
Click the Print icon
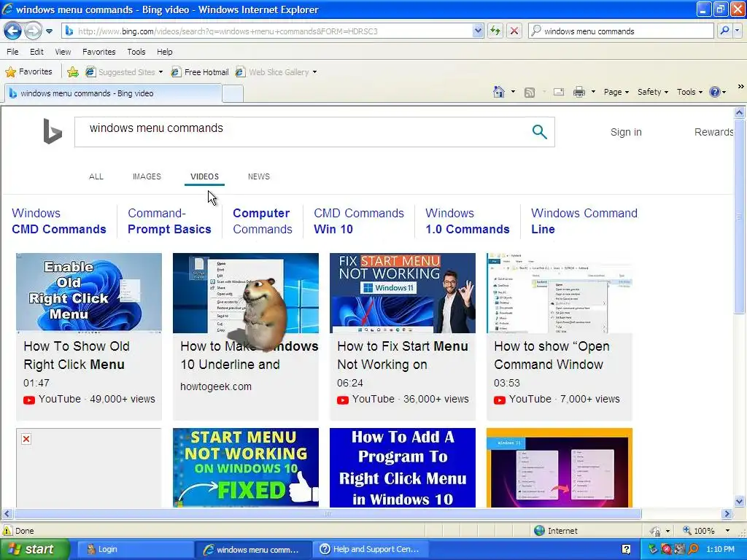pyautogui.click(x=578, y=92)
